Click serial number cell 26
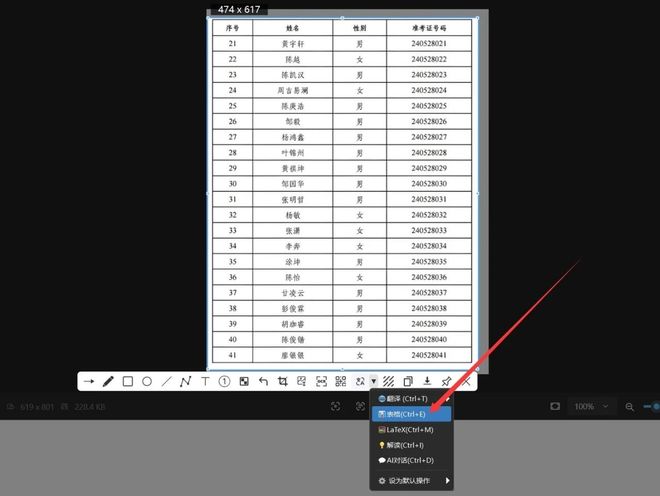Image resolution: width=660 pixels, height=496 pixels. point(232,121)
